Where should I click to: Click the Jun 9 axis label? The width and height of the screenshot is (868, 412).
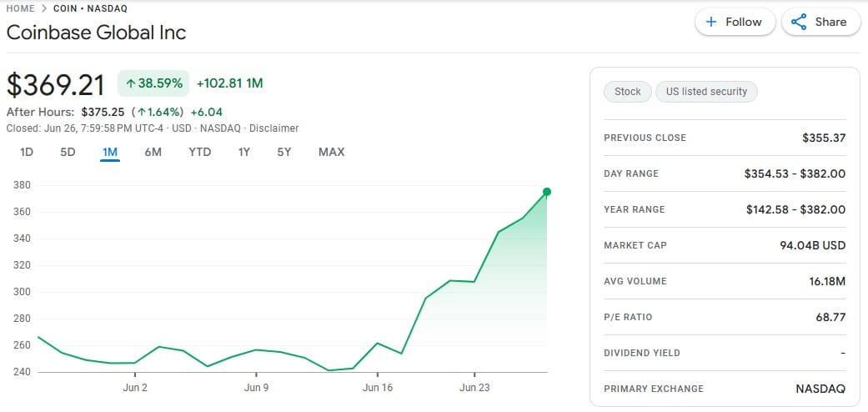(256, 388)
